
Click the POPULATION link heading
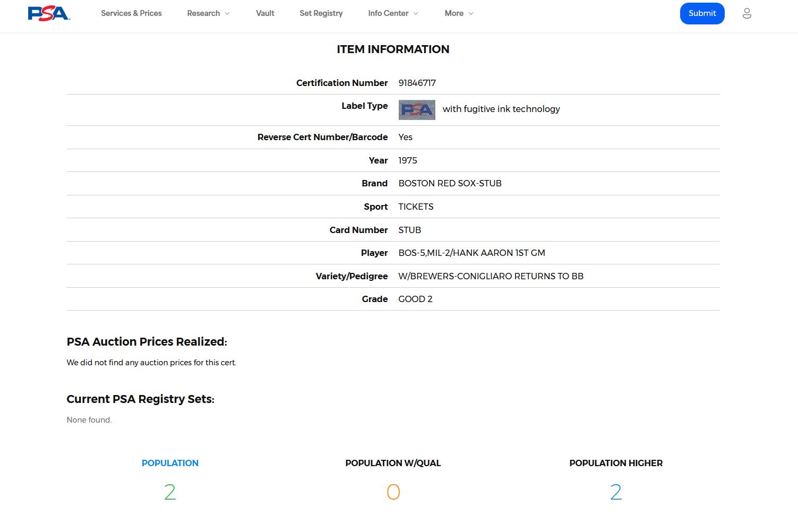(170, 463)
